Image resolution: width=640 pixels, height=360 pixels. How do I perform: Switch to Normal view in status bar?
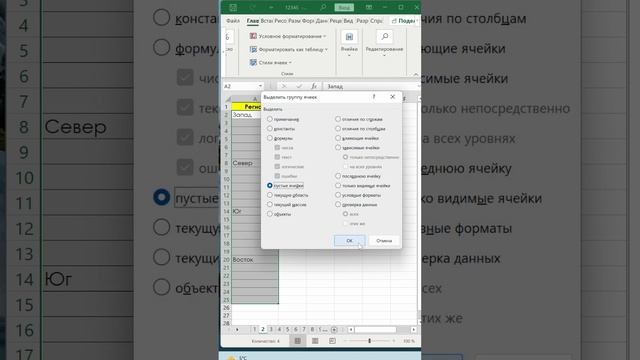(x=298, y=341)
